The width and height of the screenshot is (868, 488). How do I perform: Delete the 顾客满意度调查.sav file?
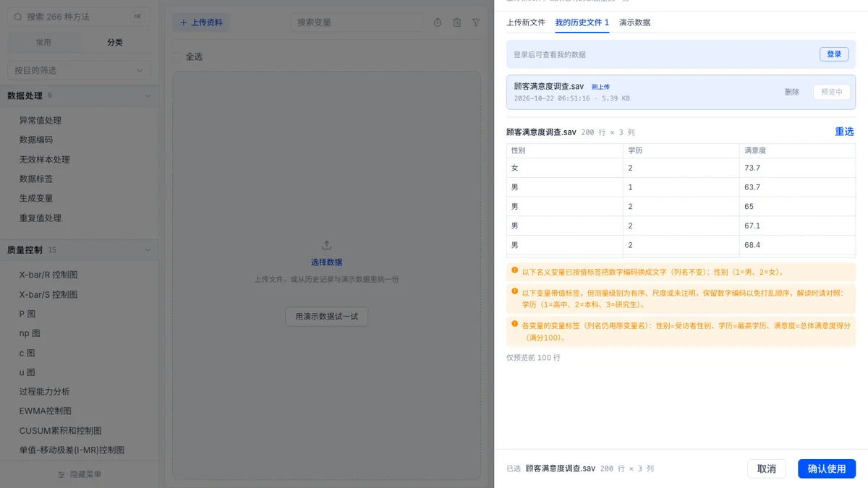(792, 92)
